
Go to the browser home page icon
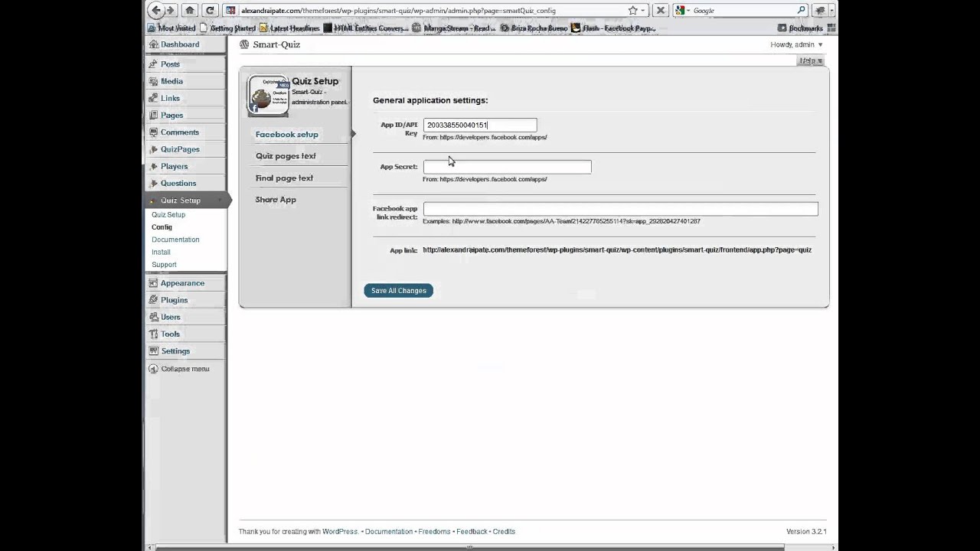pos(190,10)
